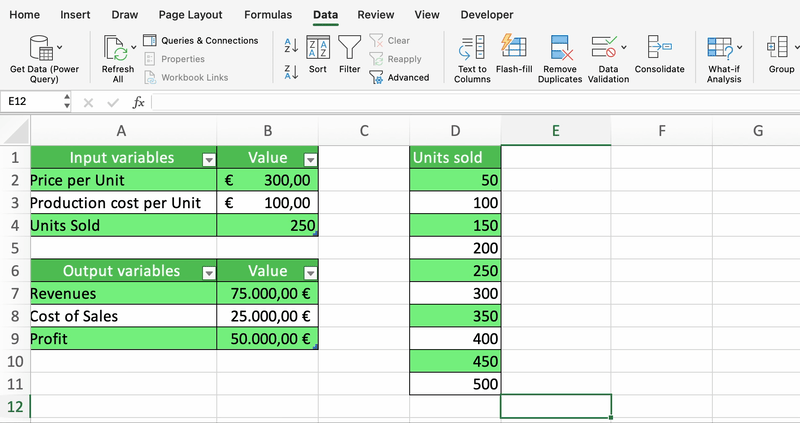Select the Profit label cell

[123, 339]
